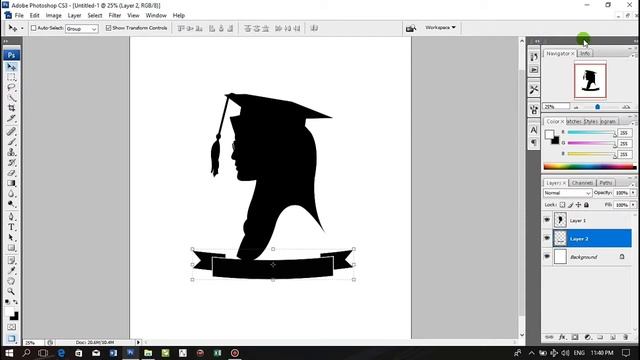Enable the Auto-Select checkbox

34,28
